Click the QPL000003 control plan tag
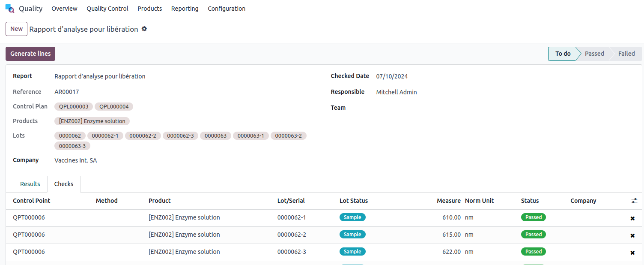This screenshot has width=644, height=265. (73, 106)
